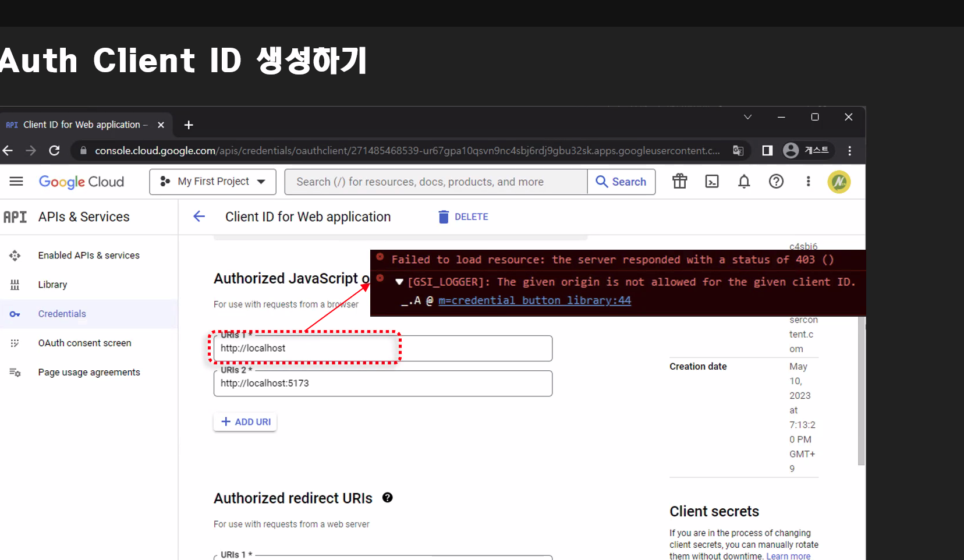Click 'For use with requests from a web server'
964x560 pixels.
(292, 524)
